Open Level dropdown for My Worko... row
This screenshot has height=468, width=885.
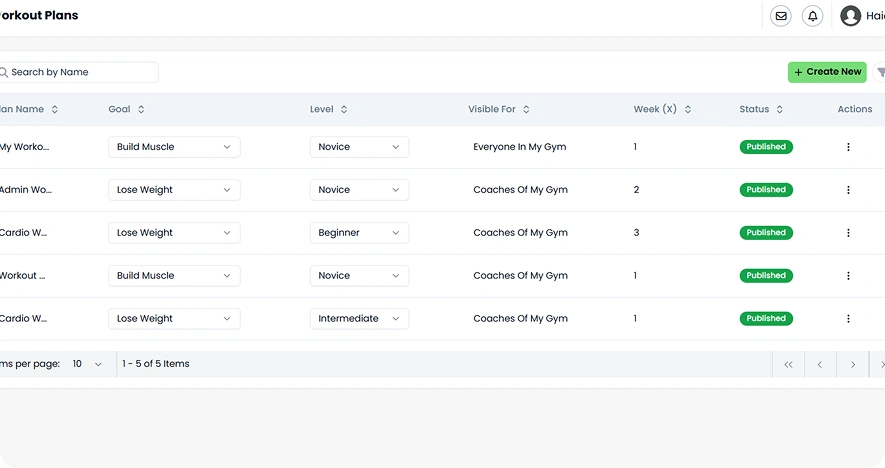point(359,147)
